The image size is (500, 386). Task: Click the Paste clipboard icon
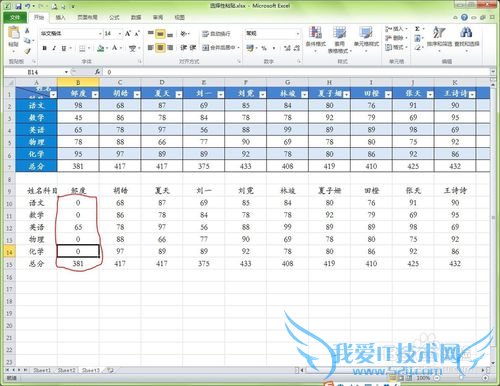(14, 33)
